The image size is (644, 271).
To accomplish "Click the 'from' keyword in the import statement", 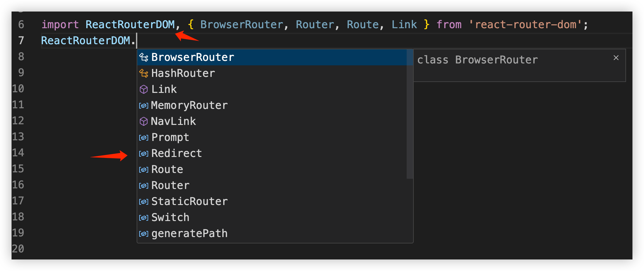I will point(449,24).
